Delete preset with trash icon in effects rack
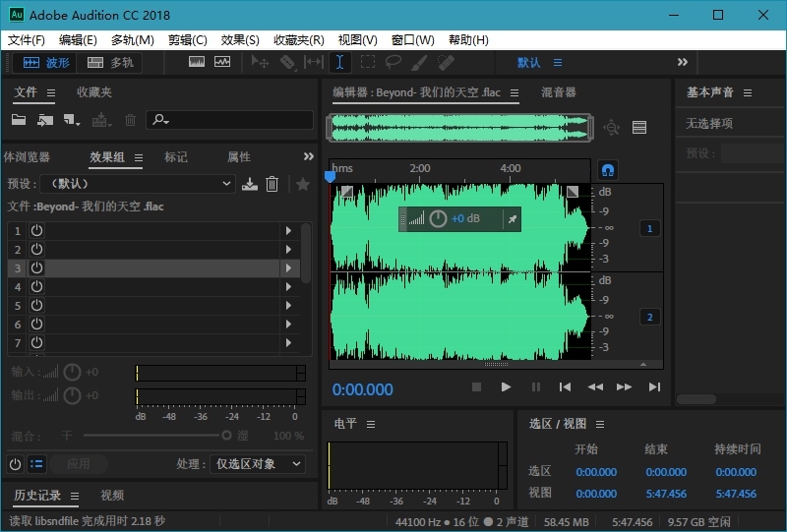This screenshot has height=532, width=787. point(272,184)
